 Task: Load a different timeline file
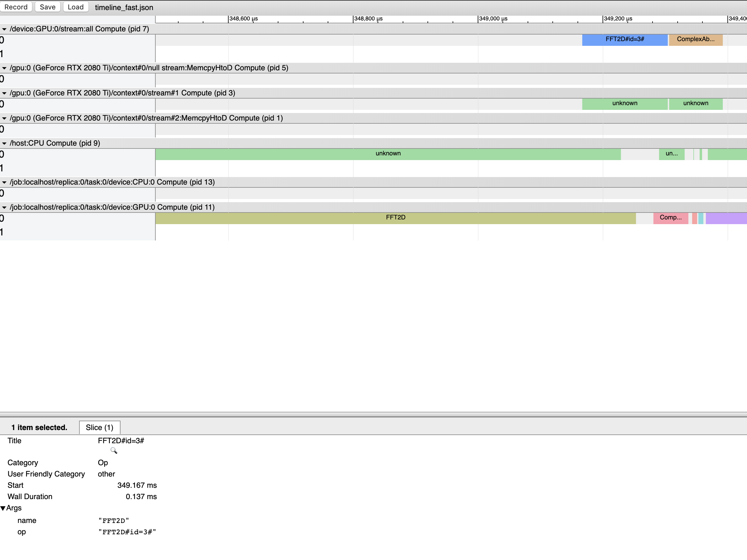click(76, 7)
